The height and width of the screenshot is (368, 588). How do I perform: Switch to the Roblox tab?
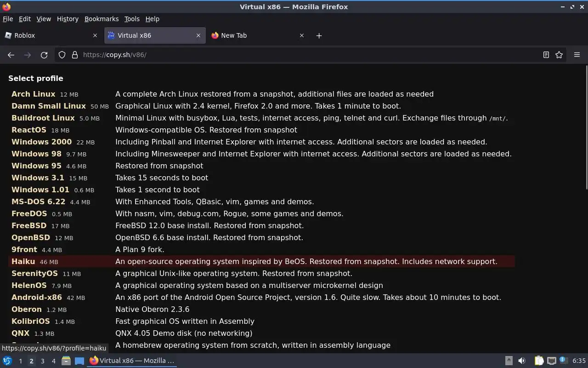[x=51, y=35]
